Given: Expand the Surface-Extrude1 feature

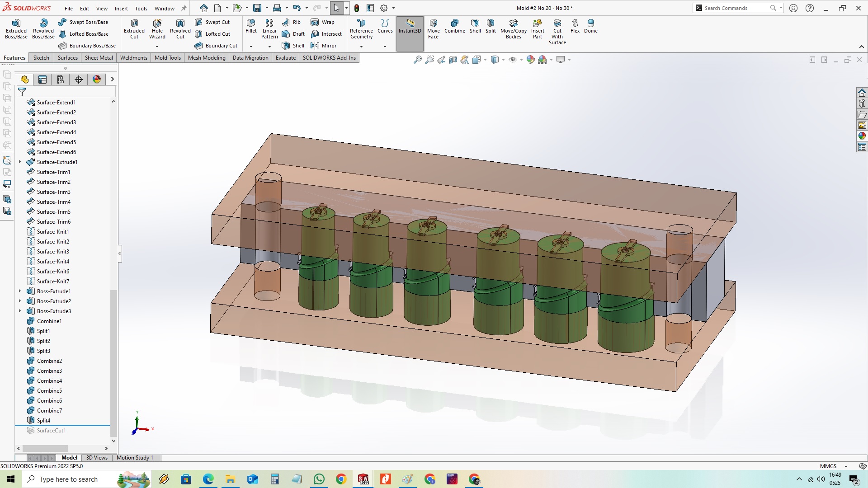Looking at the screenshot, I should (x=20, y=162).
